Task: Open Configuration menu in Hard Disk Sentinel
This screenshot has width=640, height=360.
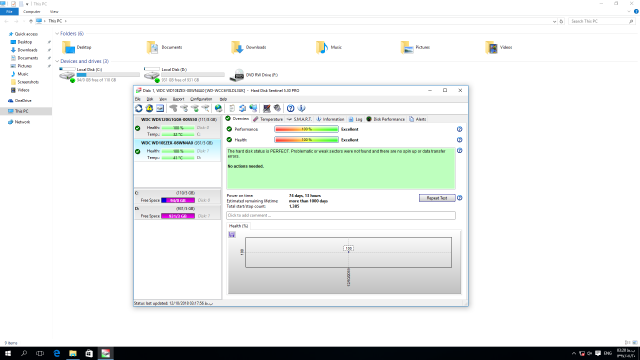Action: pyautogui.click(x=201, y=99)
